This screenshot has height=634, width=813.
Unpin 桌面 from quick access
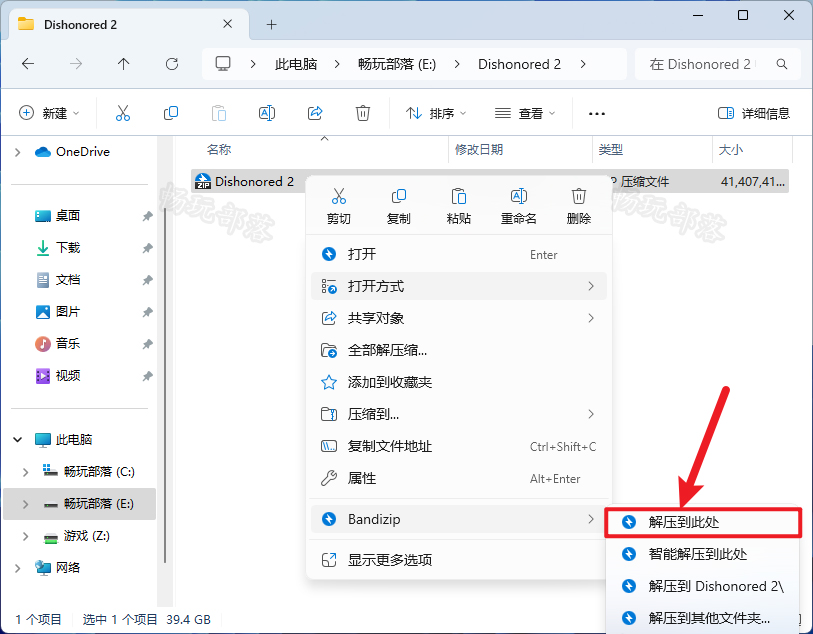pyautogui.click(x=147, y=216)
